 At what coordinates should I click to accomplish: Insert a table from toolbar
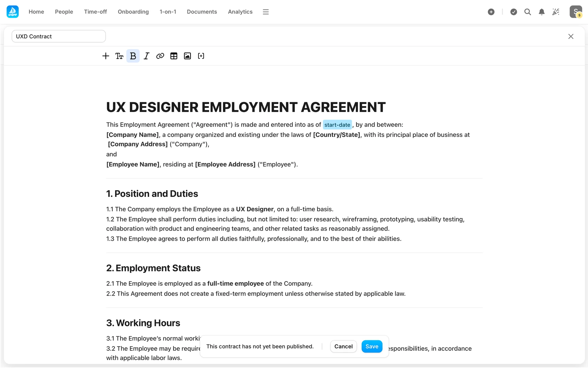pos(174,56)
